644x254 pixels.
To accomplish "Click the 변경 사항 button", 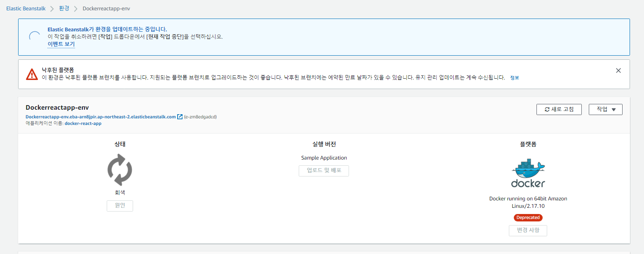I will click(528, 230).
